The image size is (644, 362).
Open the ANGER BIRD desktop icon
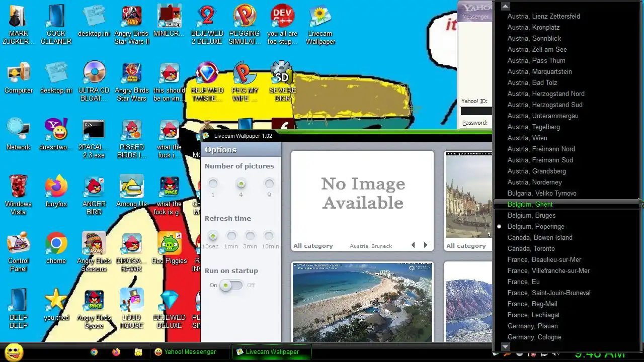pyautogui.click(x=94, y=195)
